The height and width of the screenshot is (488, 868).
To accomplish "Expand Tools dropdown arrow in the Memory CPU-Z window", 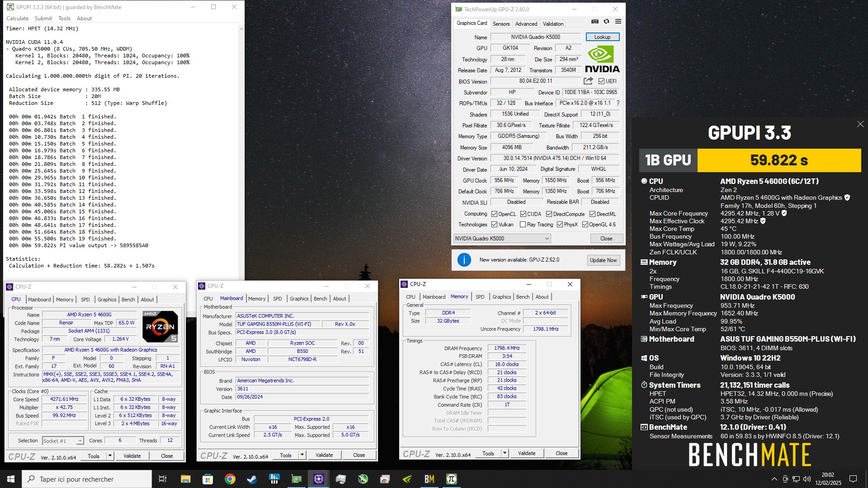I will pos(505,453).
